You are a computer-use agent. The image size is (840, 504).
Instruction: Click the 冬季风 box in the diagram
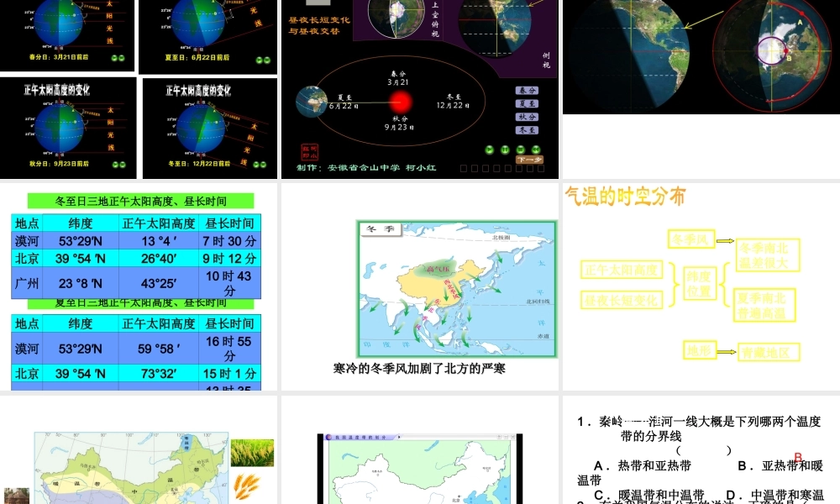(691, 239)
